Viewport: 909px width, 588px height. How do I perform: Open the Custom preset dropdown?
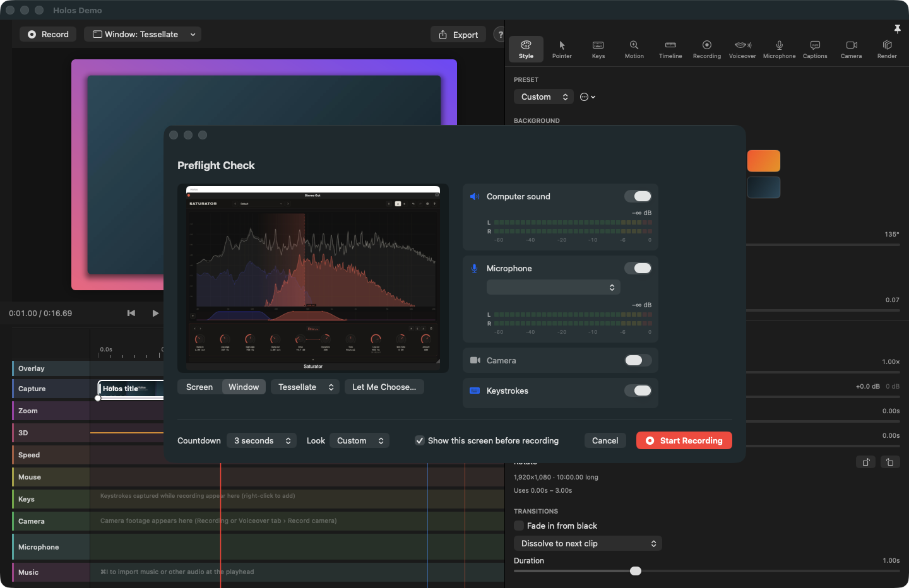coord(544,97)
